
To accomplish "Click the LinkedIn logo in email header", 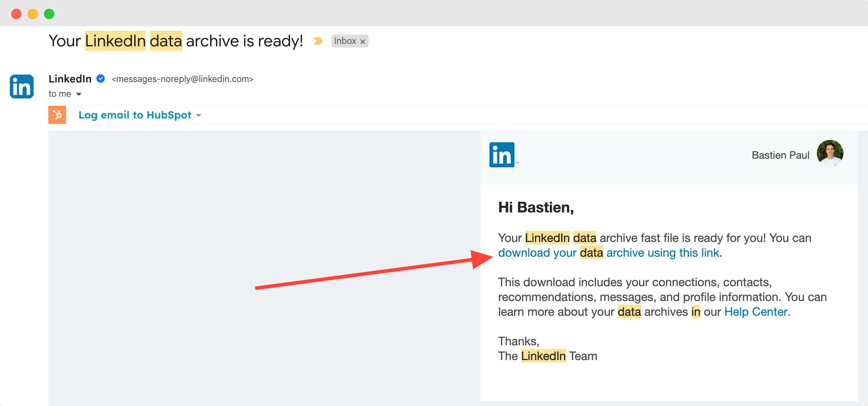I will [502, 155].
